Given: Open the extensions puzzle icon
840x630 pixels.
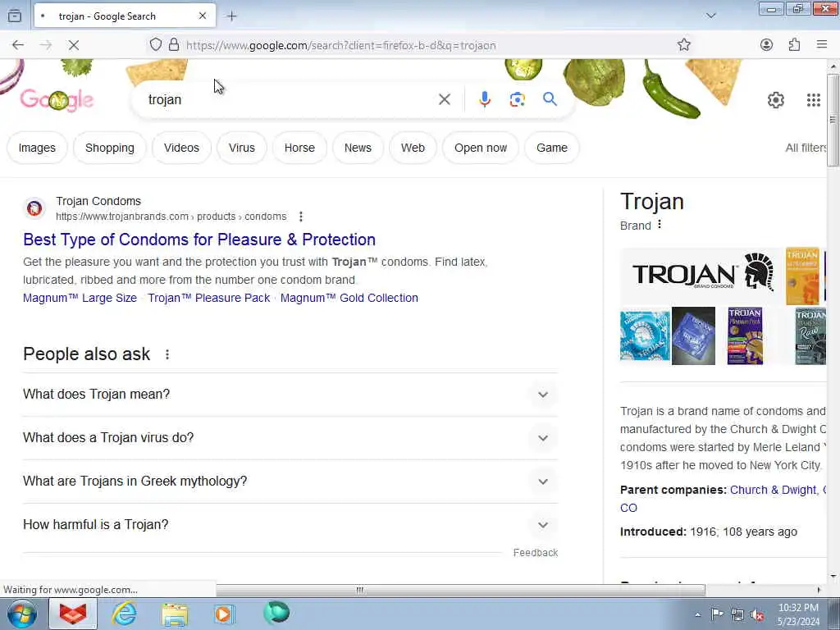Looking at the screenshot, I should point(794,45).
